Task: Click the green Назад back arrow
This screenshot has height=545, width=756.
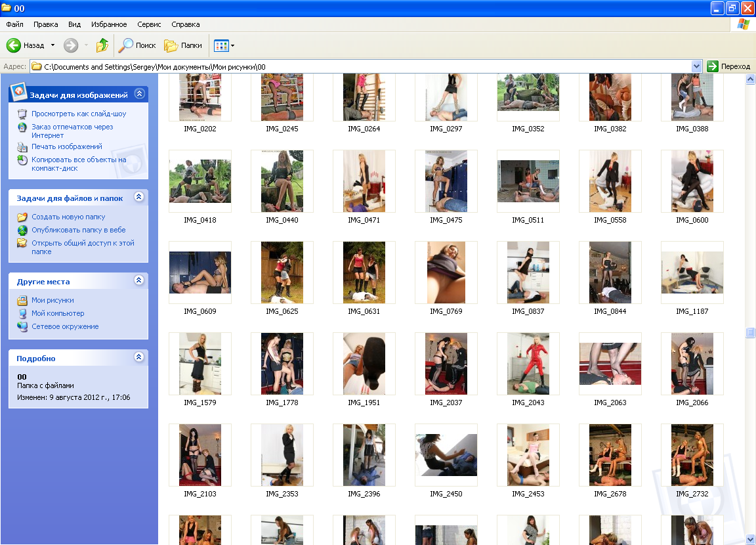Action: pyautogui.click(x=14, y=45)
